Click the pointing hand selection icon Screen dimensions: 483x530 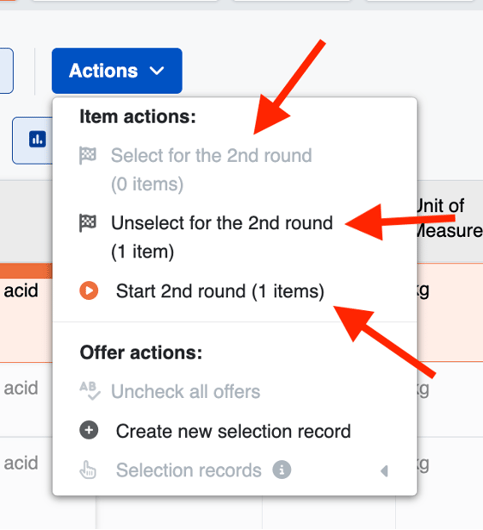[88, 470]
